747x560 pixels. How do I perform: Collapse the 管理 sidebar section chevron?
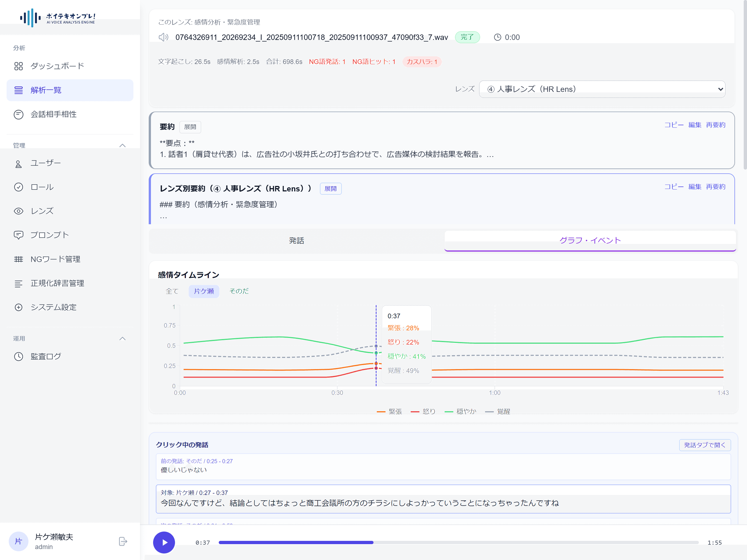tap(122, 145)
